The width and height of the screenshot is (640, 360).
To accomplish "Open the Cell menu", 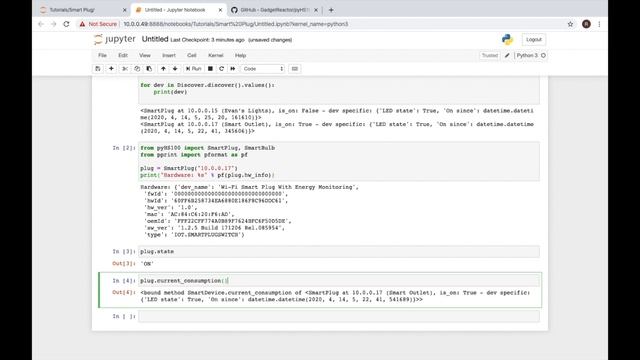I will (192, 55).
